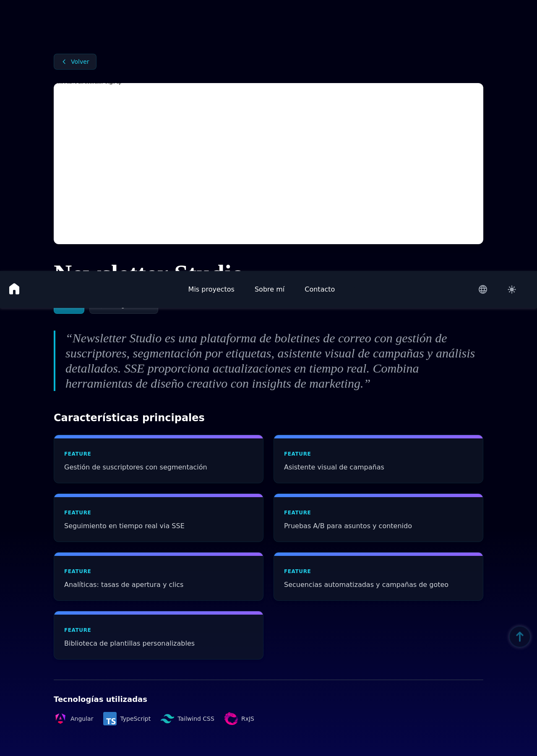Click the RxJS logo icon

(231, 719)
